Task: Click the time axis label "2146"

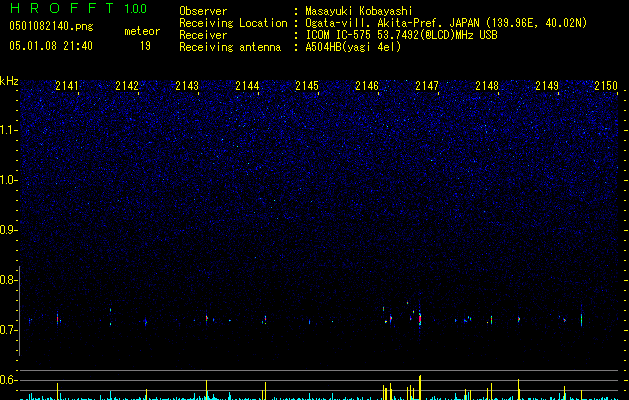Action: pyautogui.click(x=367, y=86)
